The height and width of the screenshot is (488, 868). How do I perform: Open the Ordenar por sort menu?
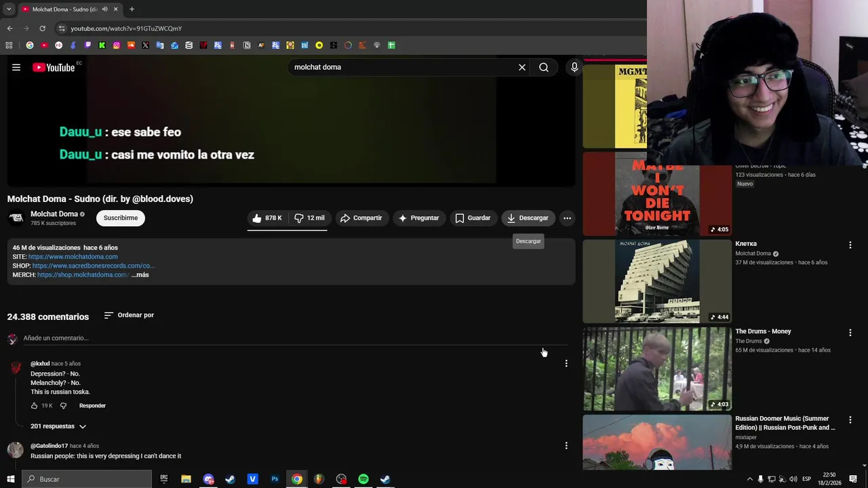point(129,315)
